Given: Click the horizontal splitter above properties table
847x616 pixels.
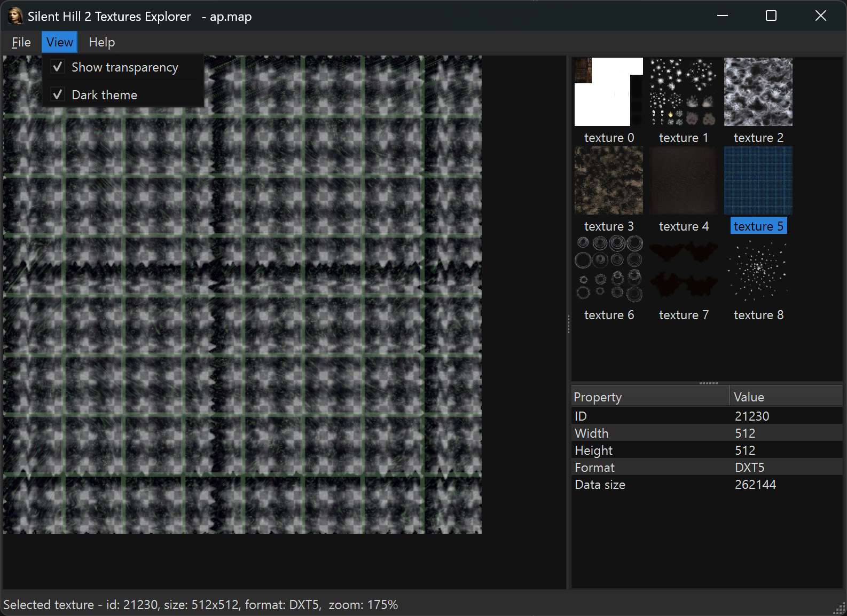Looking at the screenshot, I should pyautogui.click(x=708, y=383).
